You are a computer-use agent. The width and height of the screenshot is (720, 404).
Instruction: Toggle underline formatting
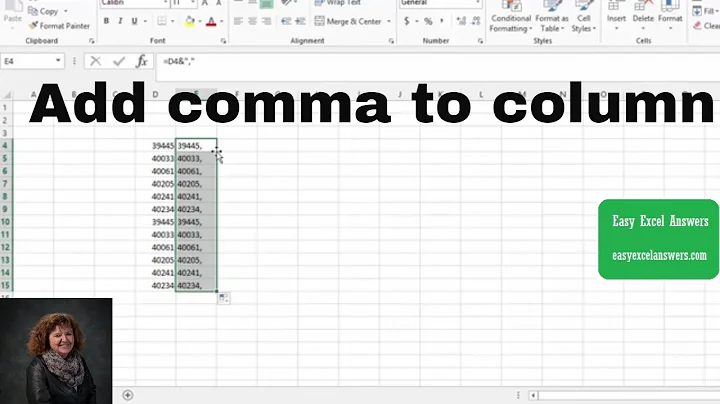click(134, 21)
